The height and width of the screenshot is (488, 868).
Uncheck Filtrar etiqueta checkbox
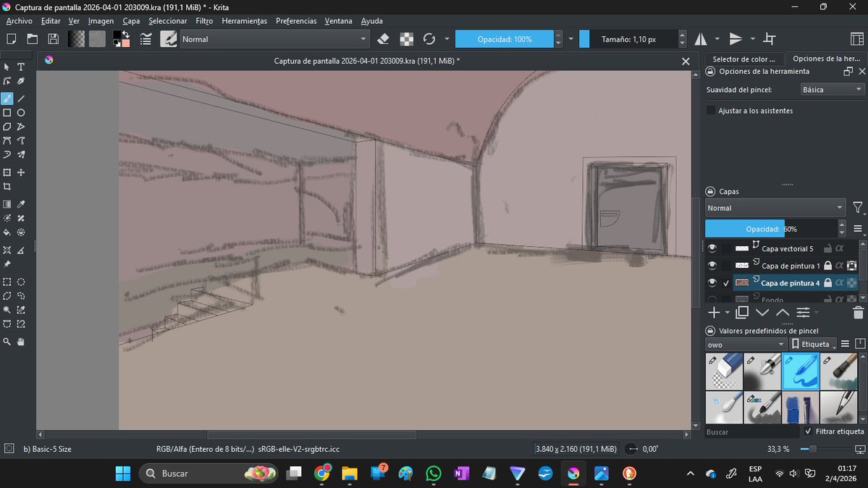(x=808, y=431)
